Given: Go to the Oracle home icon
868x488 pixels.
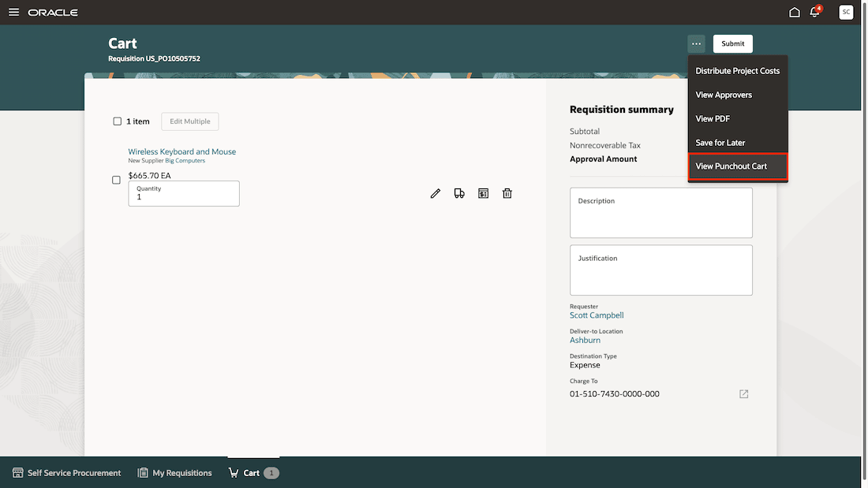Looking at the screenshot, I should tap(795, 12).
